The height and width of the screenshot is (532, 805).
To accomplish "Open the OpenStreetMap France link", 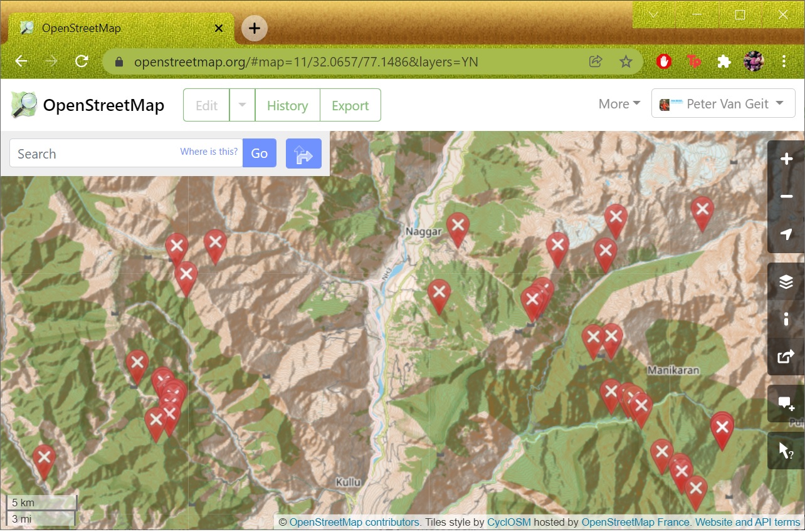I will 636,522.
